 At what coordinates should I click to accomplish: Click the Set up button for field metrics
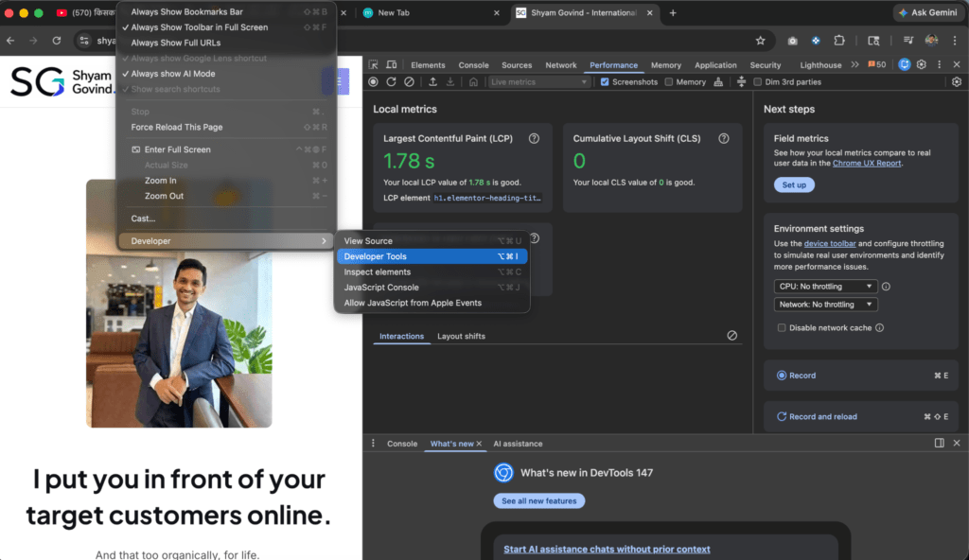(x=794, y=184)
